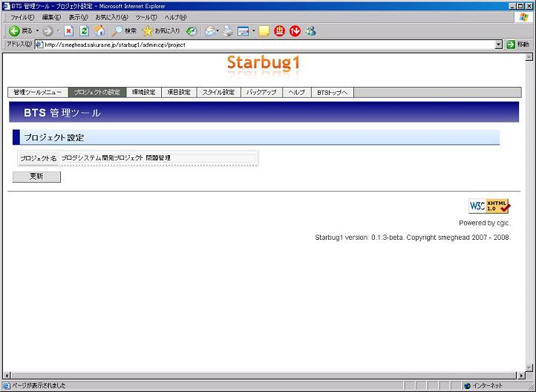Select the スタイル設定 tab

pos(218,93)
